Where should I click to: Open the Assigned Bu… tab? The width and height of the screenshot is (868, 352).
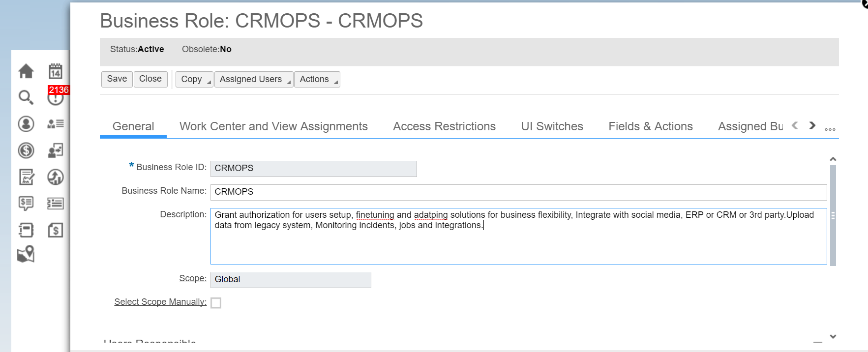pos(750,126)
